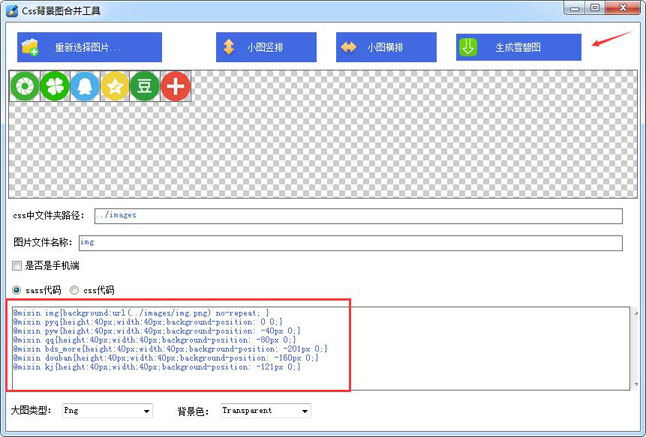Click in the css中文件夹路径 input field
This screenshot has width=646, height=437.
point(356,216)
